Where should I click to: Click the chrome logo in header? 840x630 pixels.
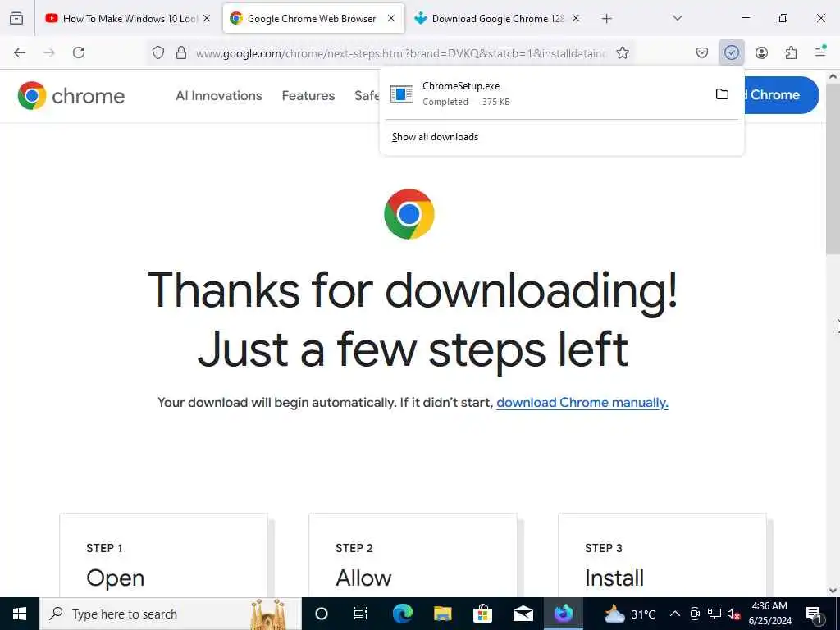point(71,96)
